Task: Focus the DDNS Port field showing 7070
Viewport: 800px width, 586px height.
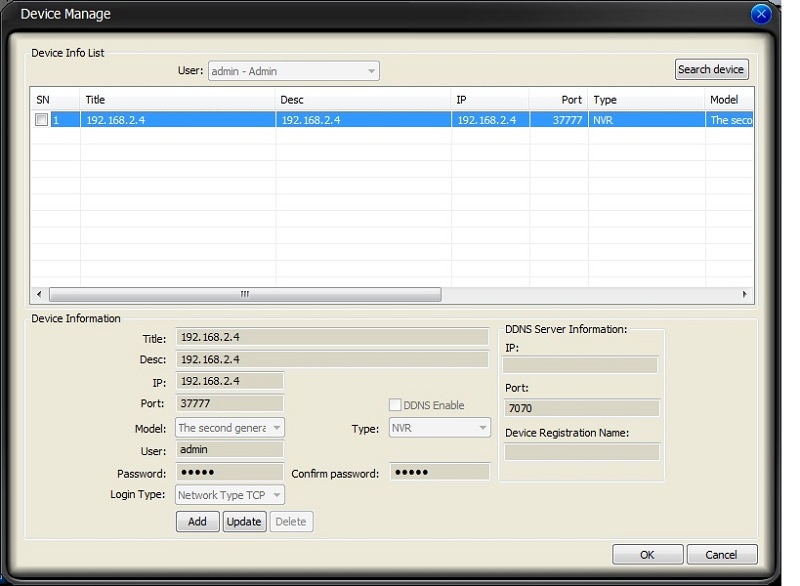Action: coord(582,408)
